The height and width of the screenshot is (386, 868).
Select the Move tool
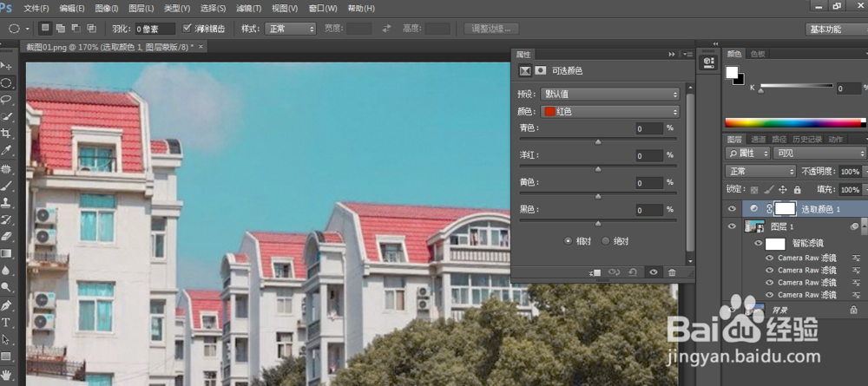pyautogui.click(x=7, y=66)
